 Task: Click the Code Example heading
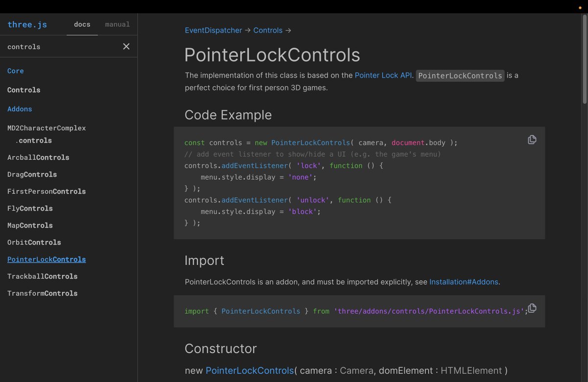click(x=228, y=115)
